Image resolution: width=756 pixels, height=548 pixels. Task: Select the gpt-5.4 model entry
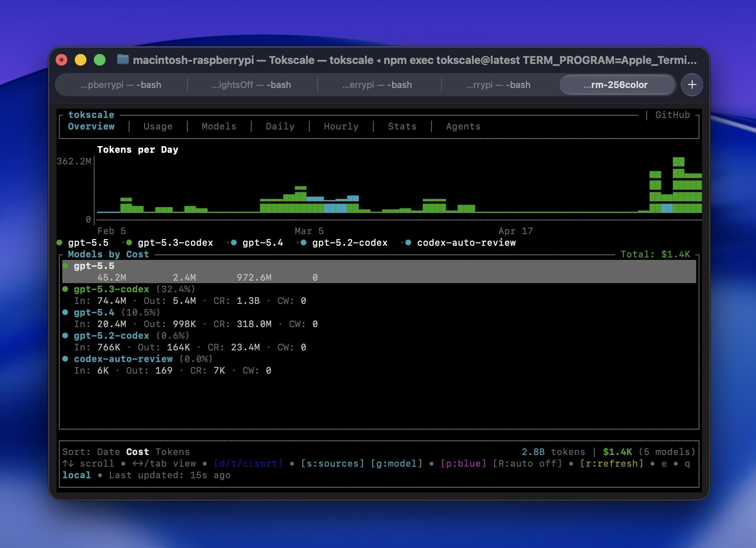point(379,318)
